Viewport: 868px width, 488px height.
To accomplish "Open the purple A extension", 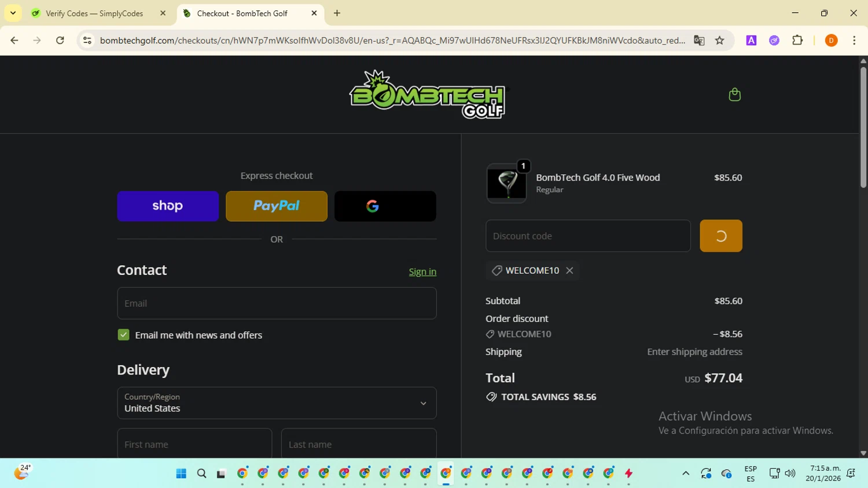I will tap(751, 41).
